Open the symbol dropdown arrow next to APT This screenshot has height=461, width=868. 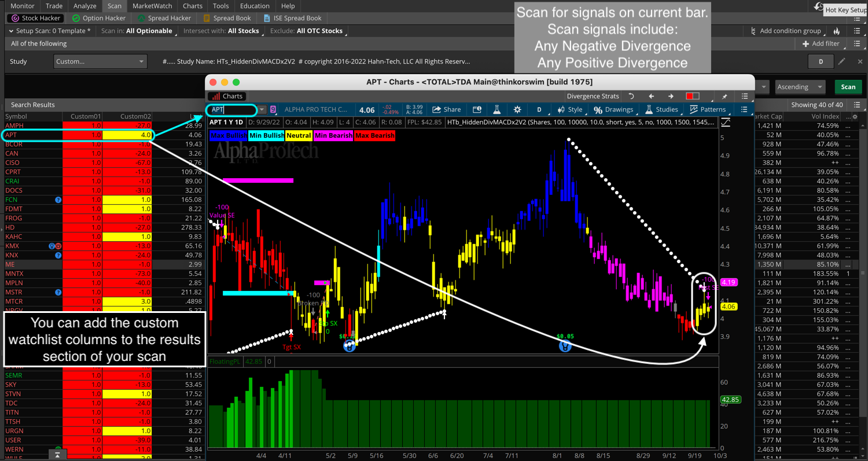(x=262, y=109)
